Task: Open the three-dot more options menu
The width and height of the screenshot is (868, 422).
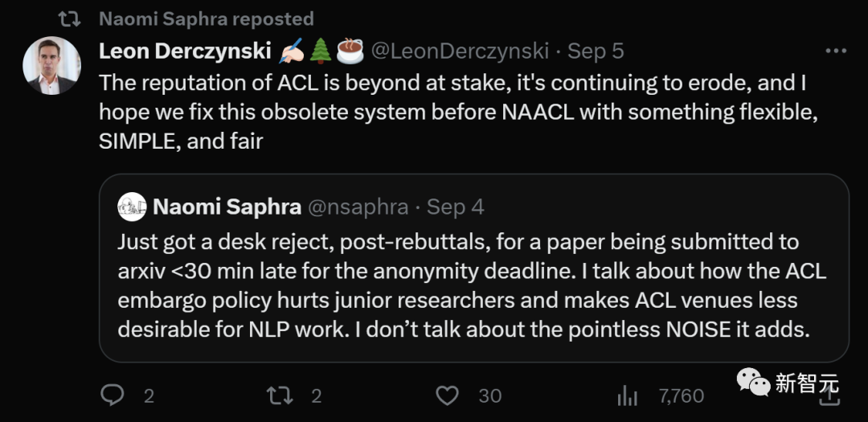Action: [837, 51]
